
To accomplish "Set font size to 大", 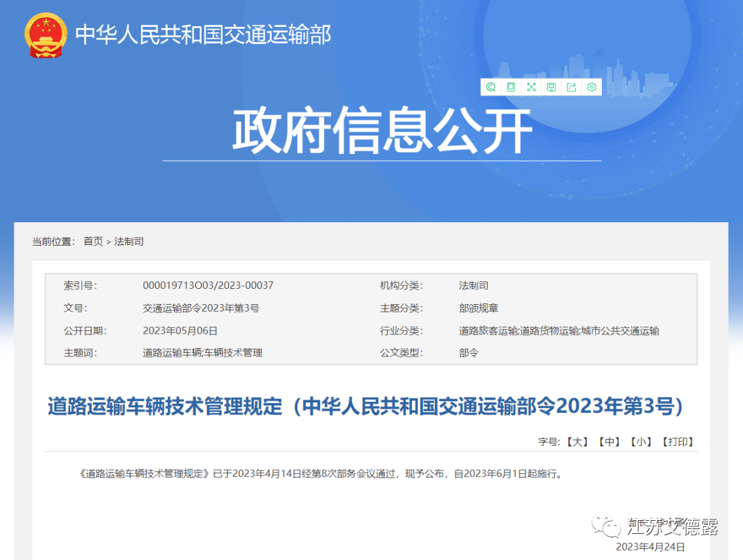I will point(577,442).
